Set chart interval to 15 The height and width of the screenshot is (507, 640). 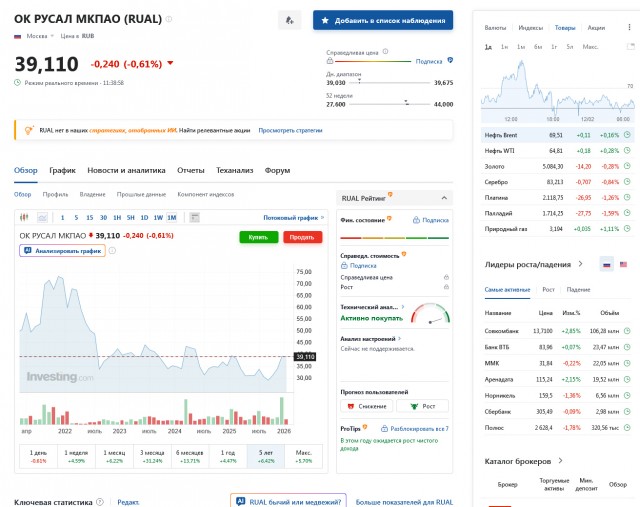tap(89, 218)
